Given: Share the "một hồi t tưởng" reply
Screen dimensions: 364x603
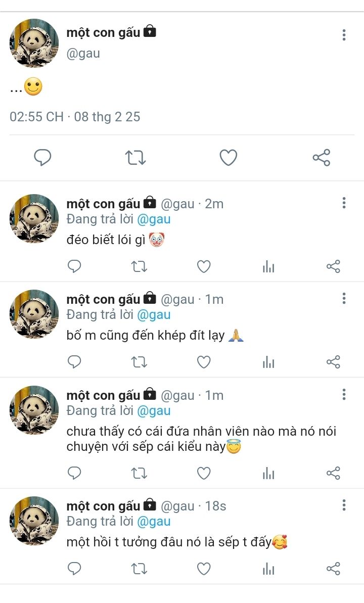Looking at the screenshot, I should [x=333, y=569].
